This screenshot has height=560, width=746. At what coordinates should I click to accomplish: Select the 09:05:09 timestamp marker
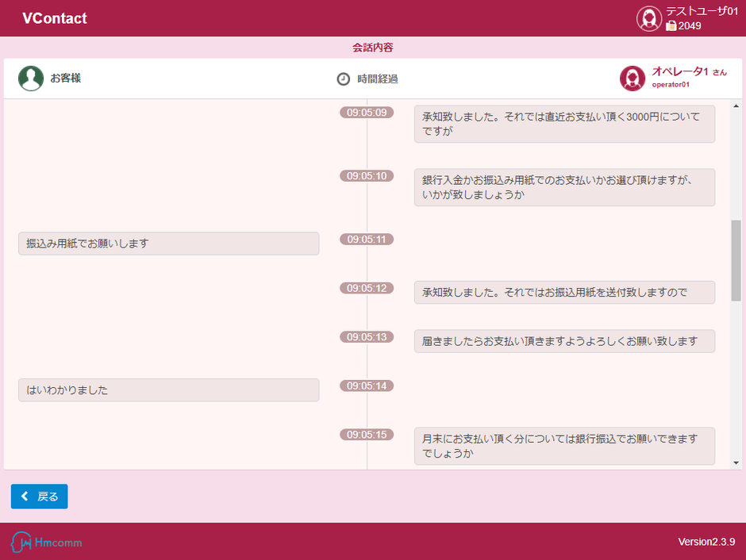click(366, 113)
